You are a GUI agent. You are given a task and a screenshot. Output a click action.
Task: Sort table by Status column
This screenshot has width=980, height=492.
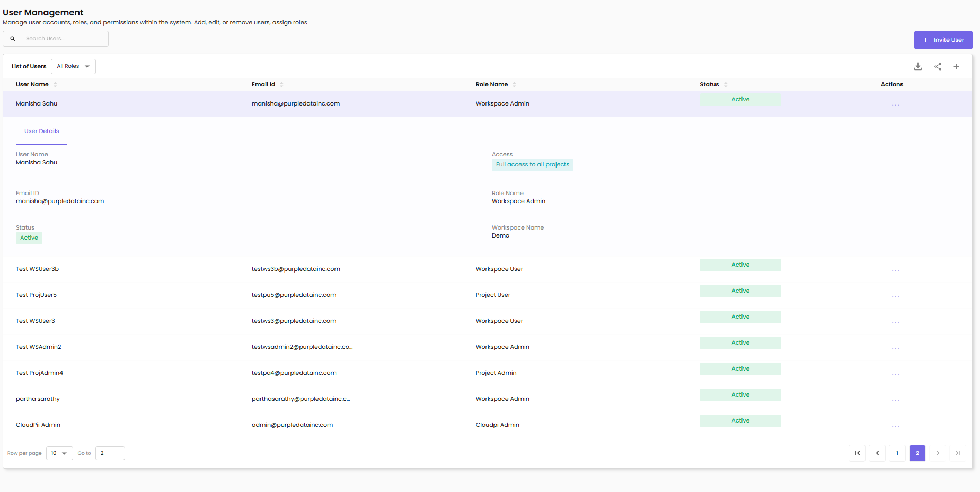[x=726, y=84]
